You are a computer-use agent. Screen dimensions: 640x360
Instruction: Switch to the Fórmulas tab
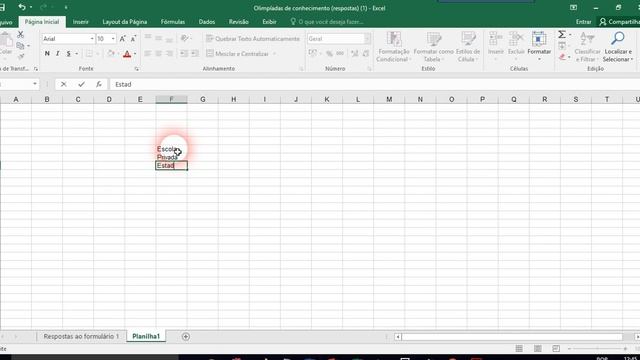173,22
